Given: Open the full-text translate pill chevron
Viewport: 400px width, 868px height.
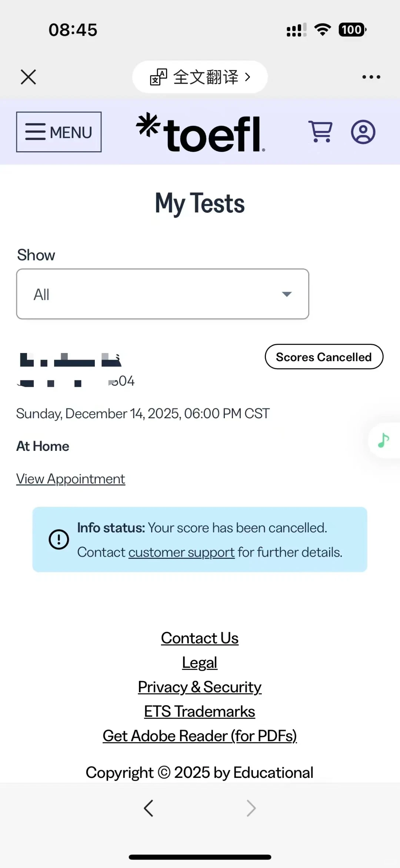Looking at the screenshot, I should pos(248,77).
